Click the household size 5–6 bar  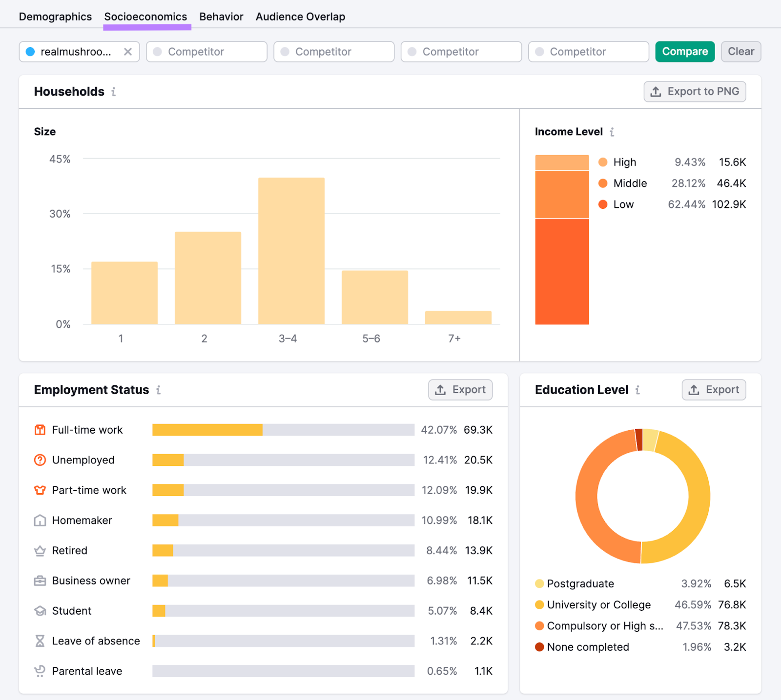point(375,298)
